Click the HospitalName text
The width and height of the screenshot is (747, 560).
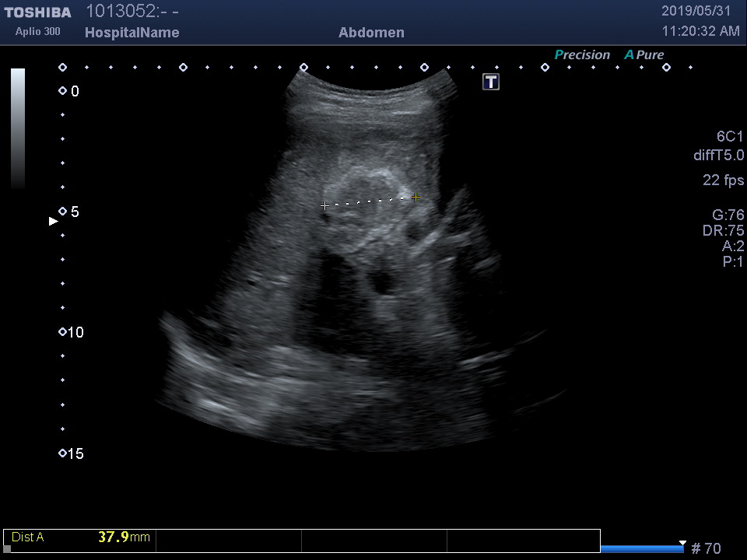click(132, 33)
